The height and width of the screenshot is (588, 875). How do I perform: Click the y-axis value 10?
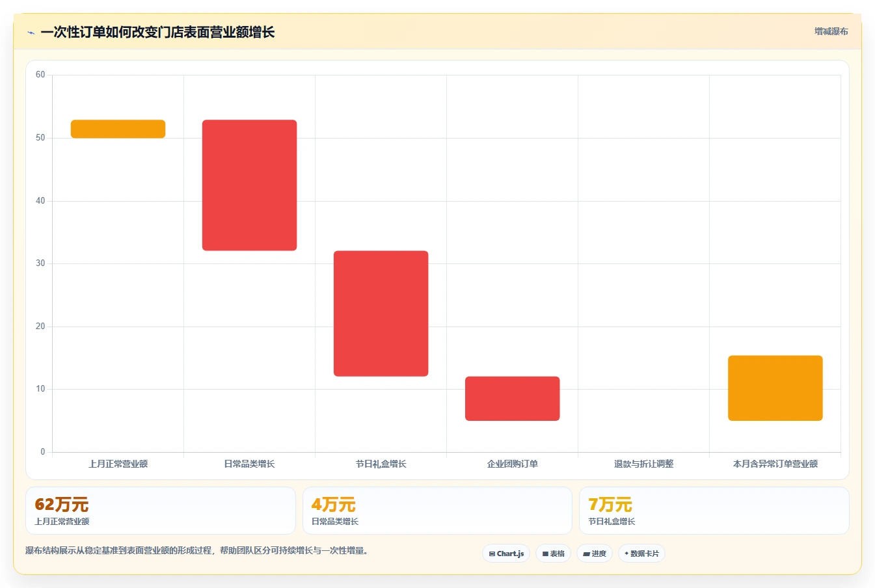coord(40,389)
